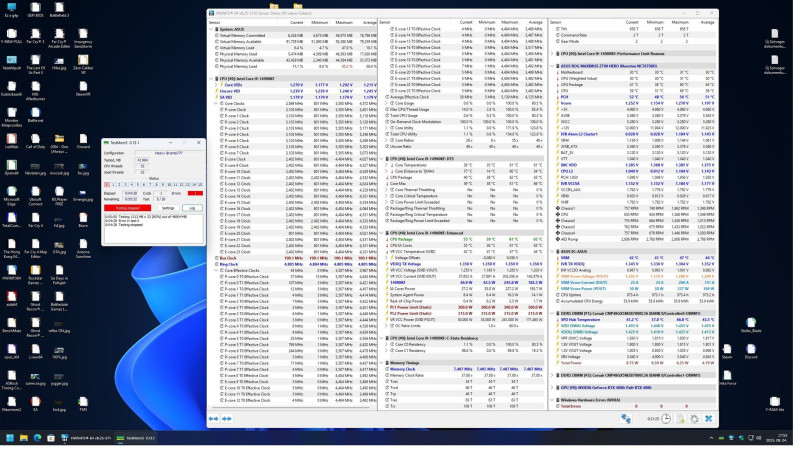The width and height of the screenshot is (800, 457).
Task: Click the red Testing stopped button in TestMem5
Action: (x=127, y=208)
